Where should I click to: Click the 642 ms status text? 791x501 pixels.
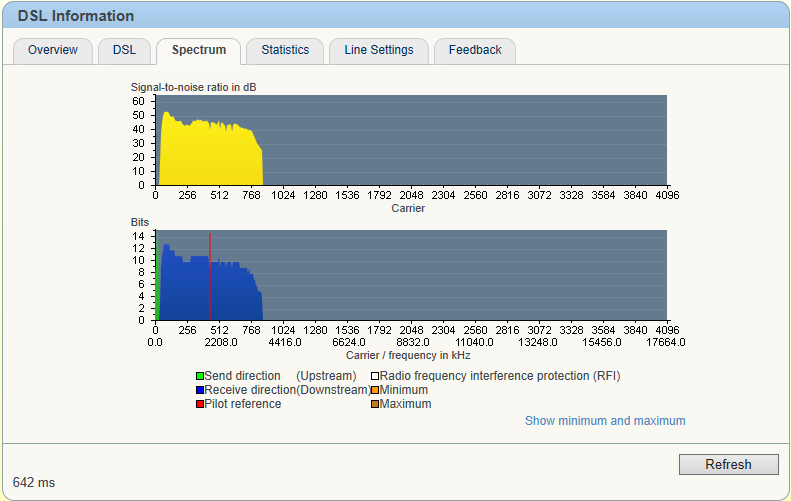[34, 483]
